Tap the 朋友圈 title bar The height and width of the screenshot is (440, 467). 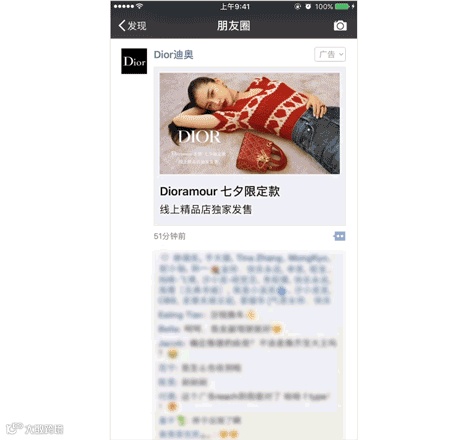coord(233,26)
